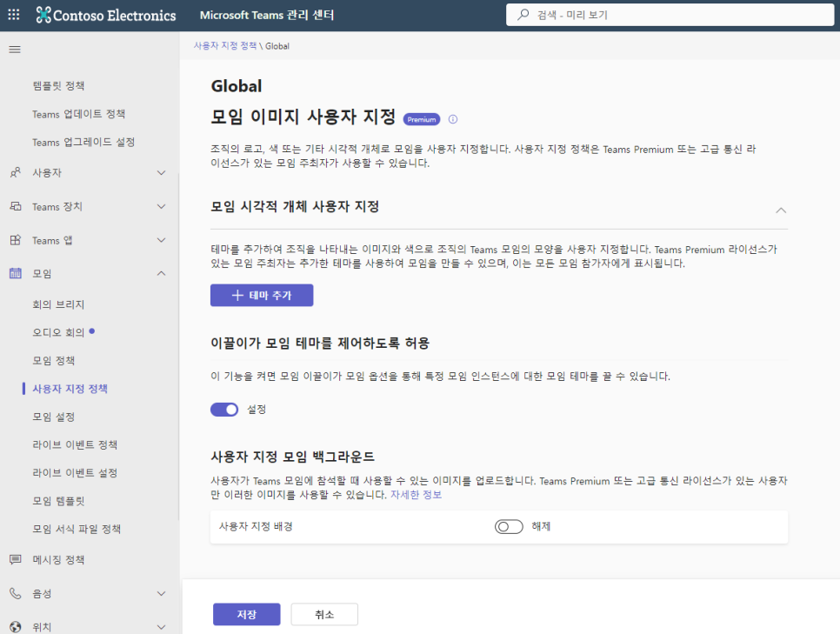
Task: Open 모임 설정 page
Action: click(x=54, y=417)
